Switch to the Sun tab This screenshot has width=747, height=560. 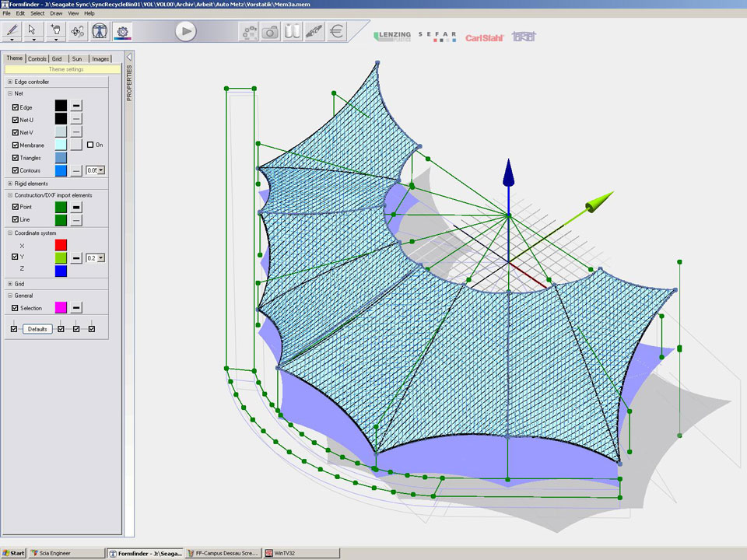point(76,58)
